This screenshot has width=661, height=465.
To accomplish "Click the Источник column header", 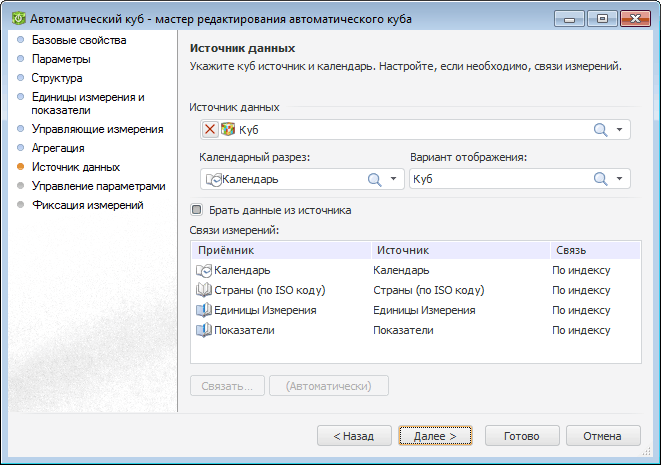I will click(x=402, y=250).
